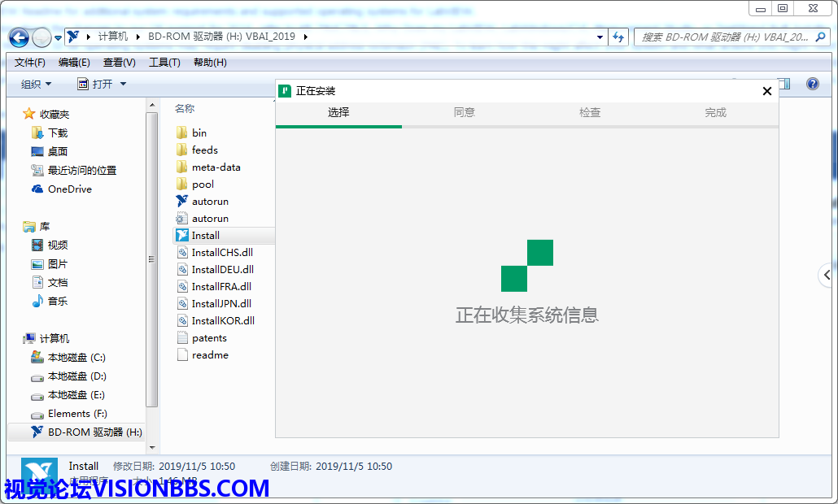838x504 pixels.
Task: Select the readme file icon
Action: [182, 355]
